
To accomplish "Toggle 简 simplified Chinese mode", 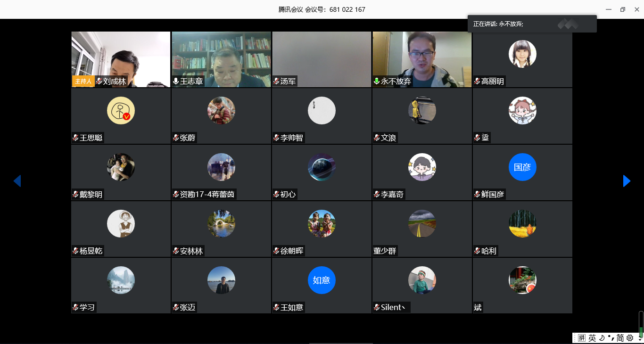I will click(620, 338).
